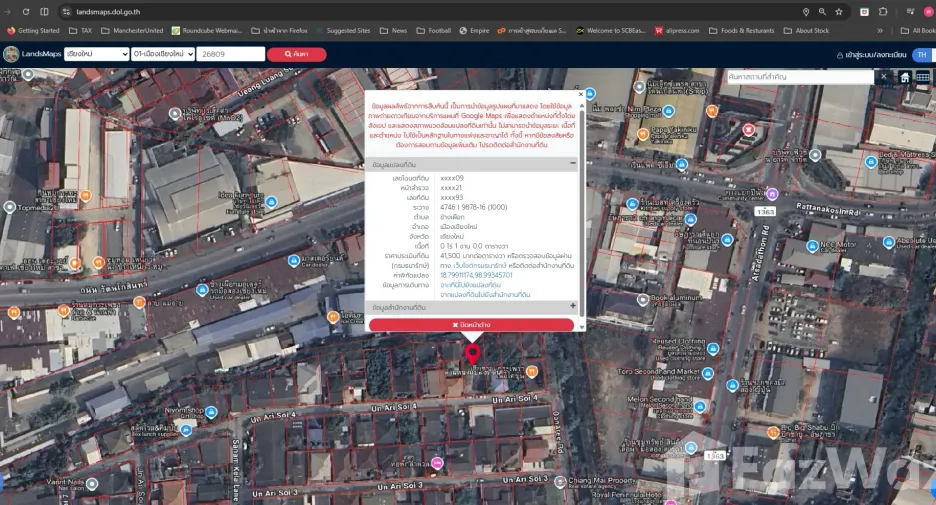This screenshot has height=505, width=936.
Task: Click the Chiang Mai Property marker
Action: 560,481
